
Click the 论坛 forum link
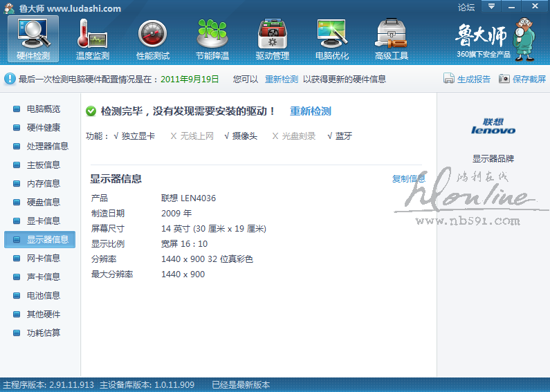(x=466, y=7)
